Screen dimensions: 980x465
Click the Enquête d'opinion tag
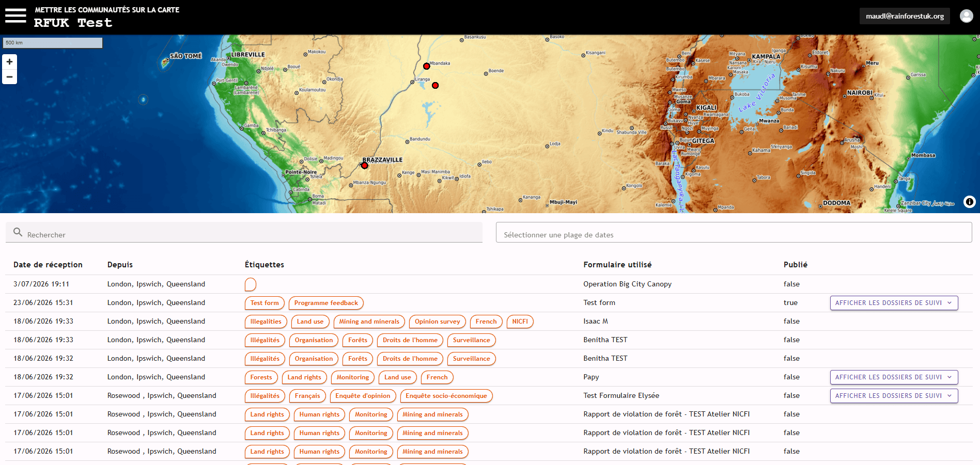[x=363, y=396]
